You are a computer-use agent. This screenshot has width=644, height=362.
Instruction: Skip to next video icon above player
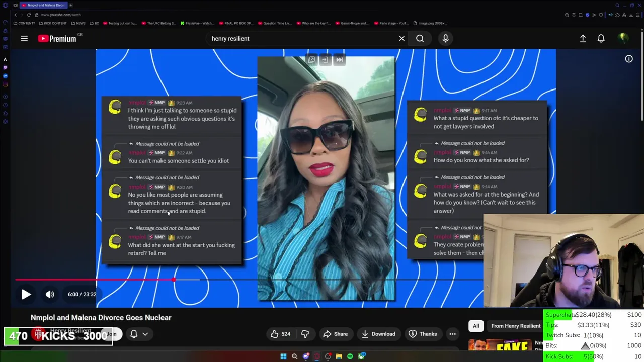click(x=340, y=60)
